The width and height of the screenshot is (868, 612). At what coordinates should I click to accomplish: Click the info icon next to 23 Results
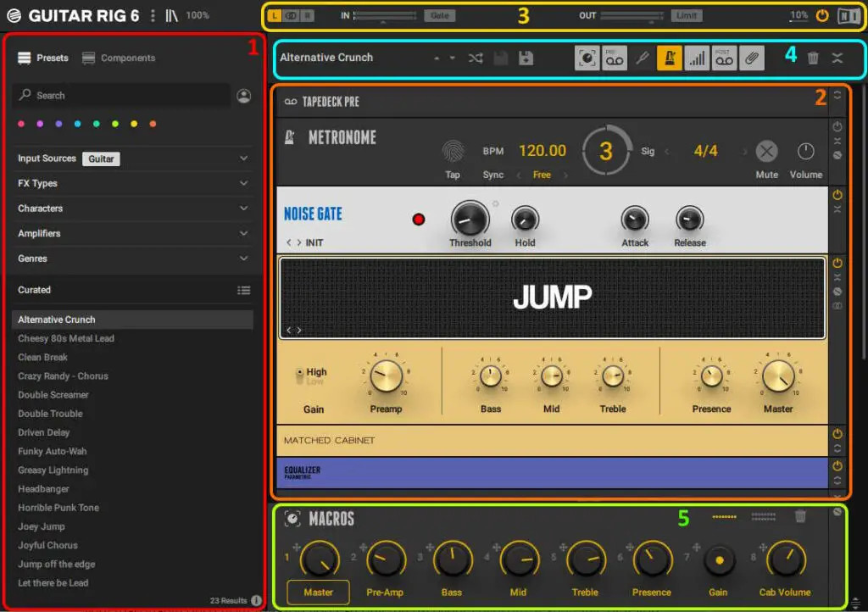[256, 600]
